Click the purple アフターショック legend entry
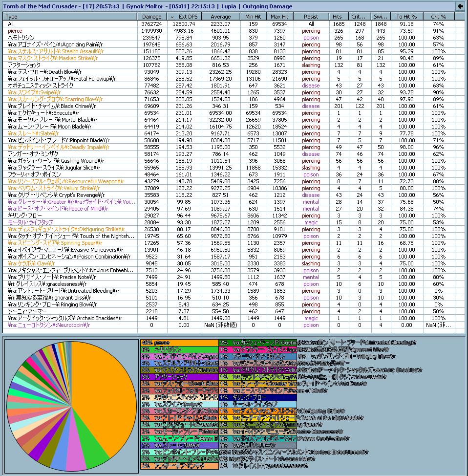The image size is (468, 476). click(x=179, y=377)
